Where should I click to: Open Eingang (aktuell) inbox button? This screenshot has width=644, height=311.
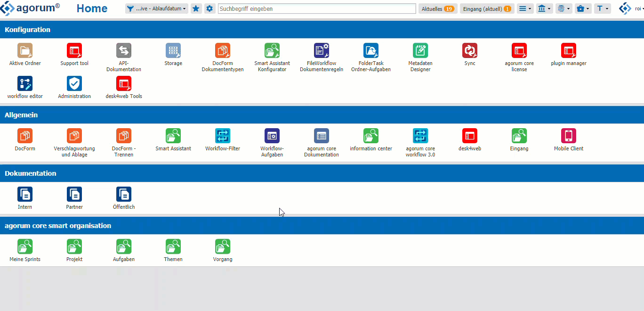(x=487, y=8)
